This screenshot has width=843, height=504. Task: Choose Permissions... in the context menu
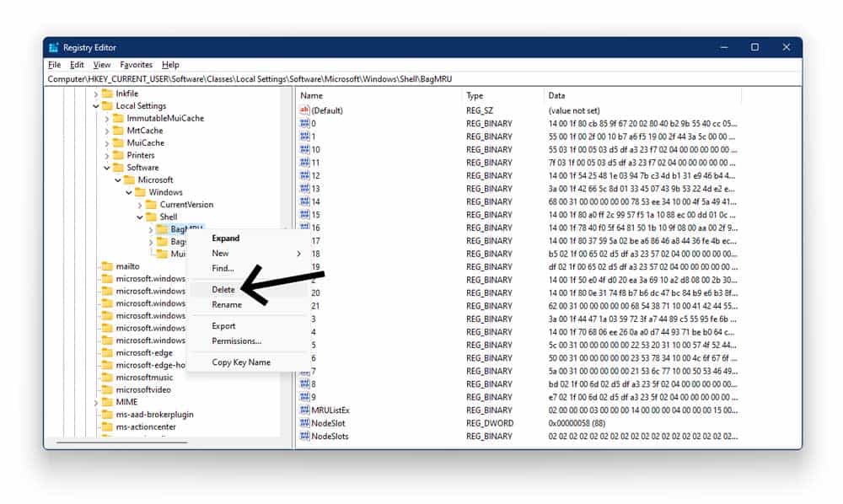236,341
